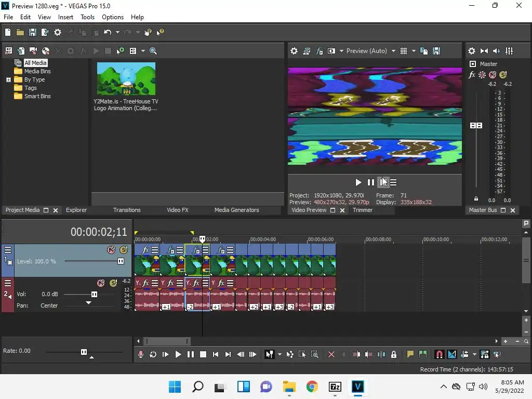Image resolution: width=532 pixels, height=399 pixels.
Task: Click the Record microphone button in transport
Action: coord(140,354)
